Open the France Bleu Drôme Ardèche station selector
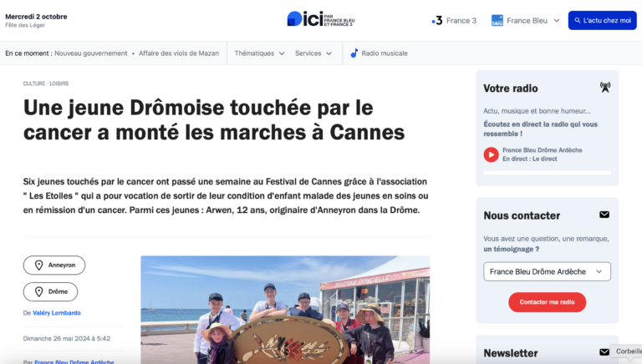The height and width of the screenshot is (364, 642). coord(547,271)
